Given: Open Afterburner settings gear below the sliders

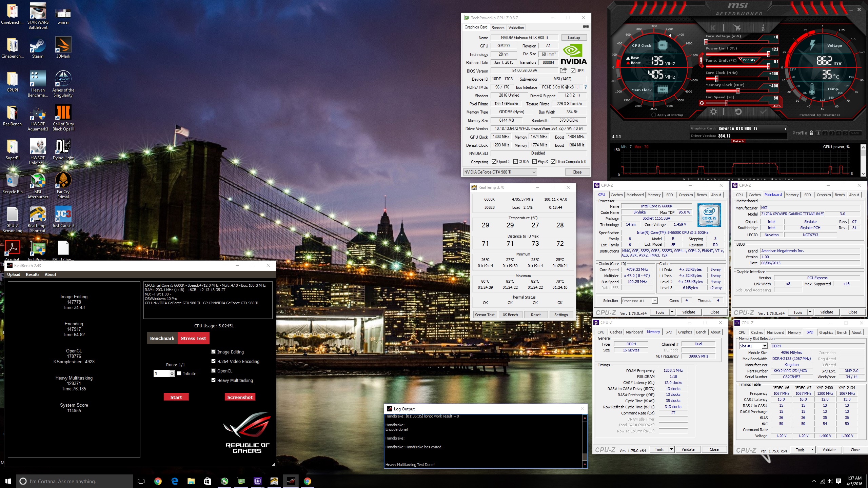Looking at the screenshot, I should tap(713, 111).
